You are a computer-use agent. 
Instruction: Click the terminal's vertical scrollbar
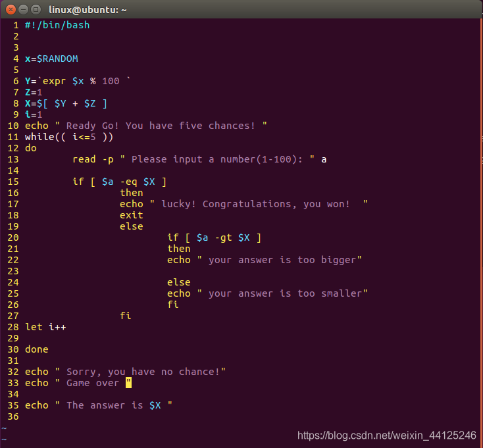[481, 233]
